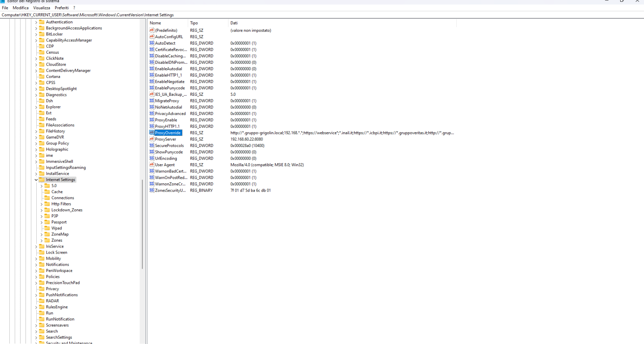Viewport: 644px width, 344px height.
Task: Select the Wpad registry key
Action: tap(56, 228)
